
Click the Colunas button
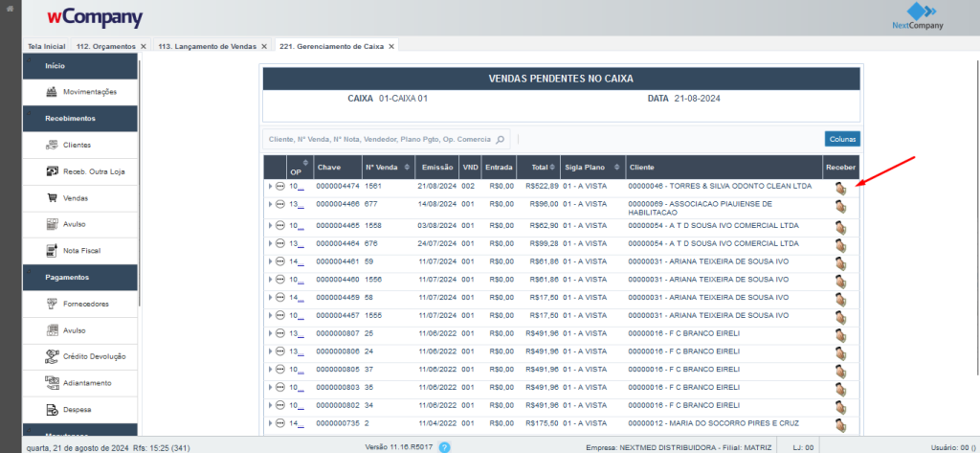[x=842, y=139]
